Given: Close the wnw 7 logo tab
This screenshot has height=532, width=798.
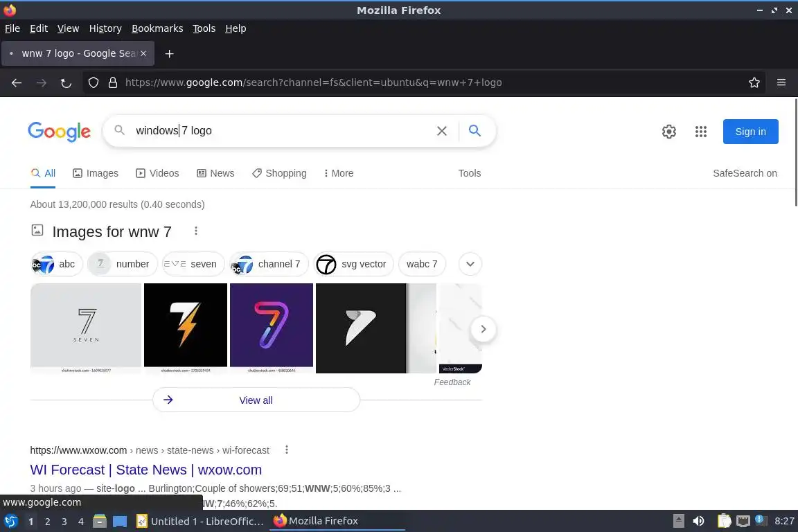Looking at the screenshot, I should (x=143, y=53).
